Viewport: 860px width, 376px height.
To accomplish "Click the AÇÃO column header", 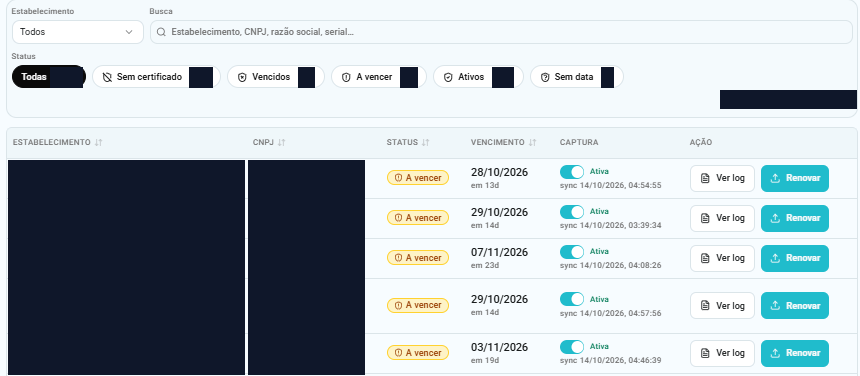I will 700,143.
